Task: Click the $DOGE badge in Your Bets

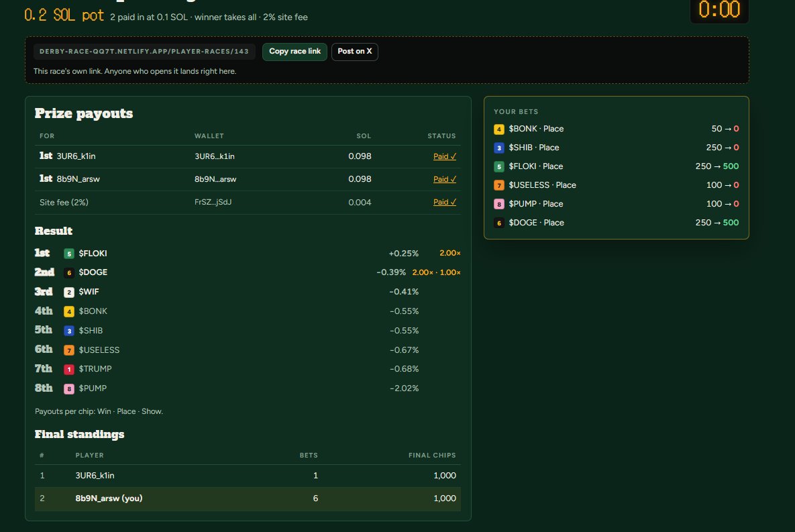Action: (x=499, y=223)
